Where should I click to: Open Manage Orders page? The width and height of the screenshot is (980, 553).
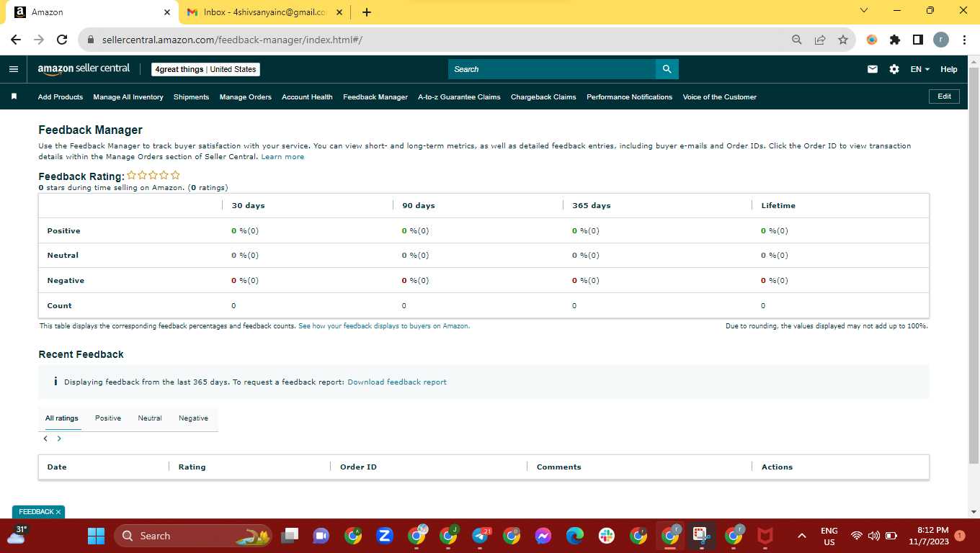246,96
